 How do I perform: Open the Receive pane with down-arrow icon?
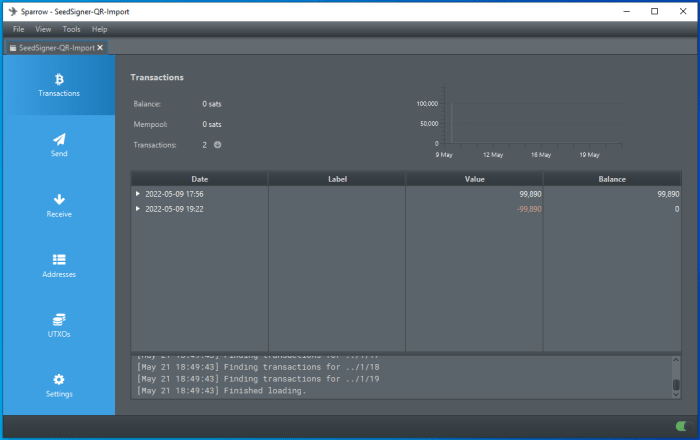point(59,200)
